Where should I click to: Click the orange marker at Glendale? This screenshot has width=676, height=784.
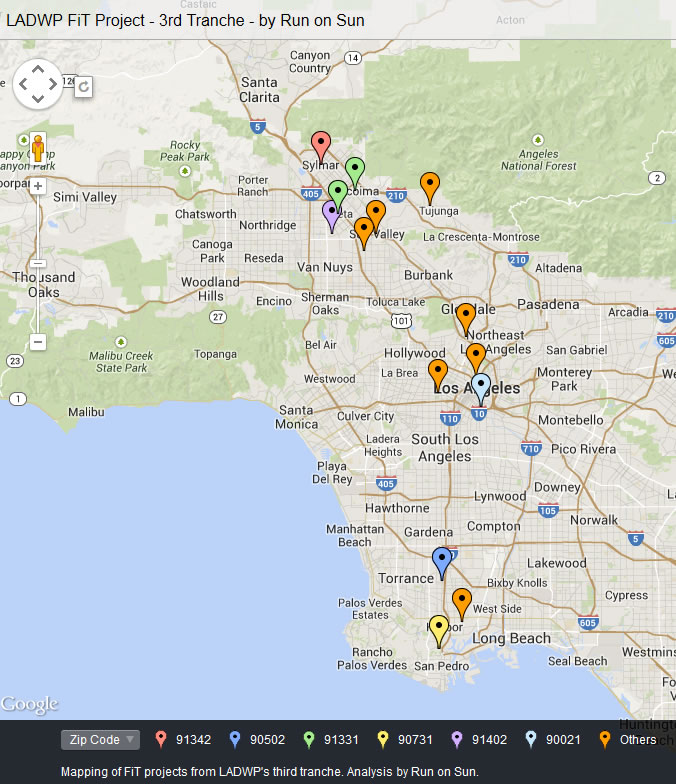[466, 318]
